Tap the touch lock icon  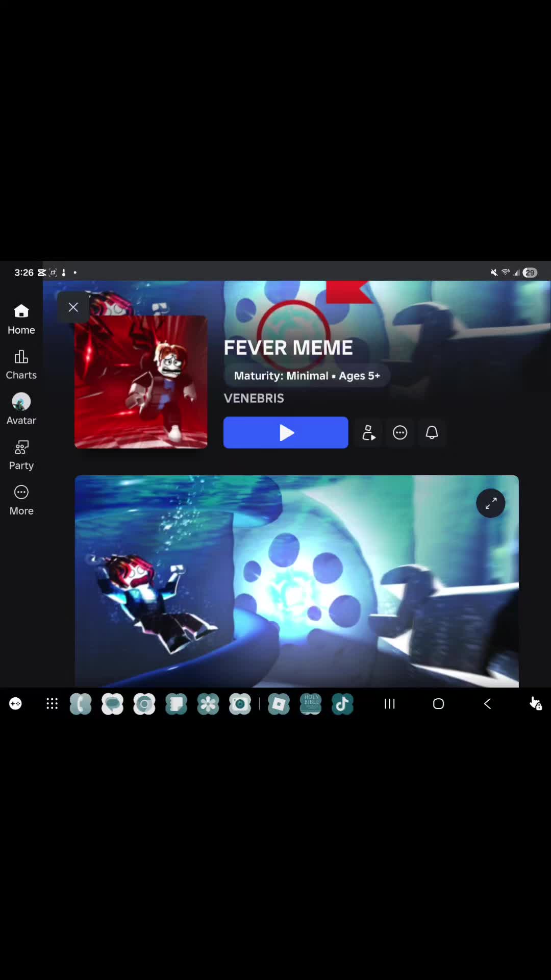(x=535, y=703)
